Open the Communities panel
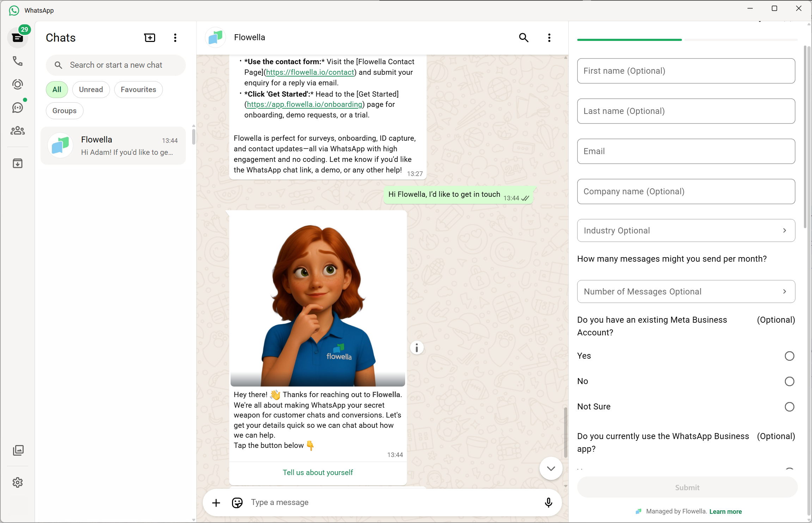This screenshot has width=812, height=523. click(x=18, y=130)
